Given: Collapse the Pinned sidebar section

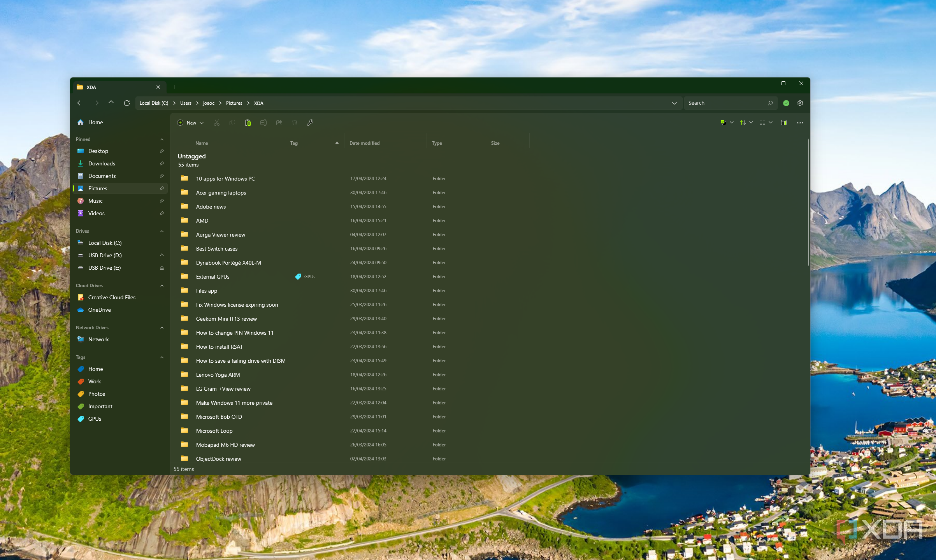Looking at the screenshot, I should click(162, 139).
